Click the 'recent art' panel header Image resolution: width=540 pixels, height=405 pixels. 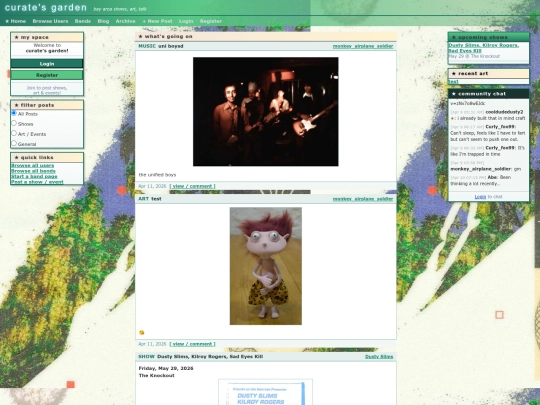pos(488,73)
